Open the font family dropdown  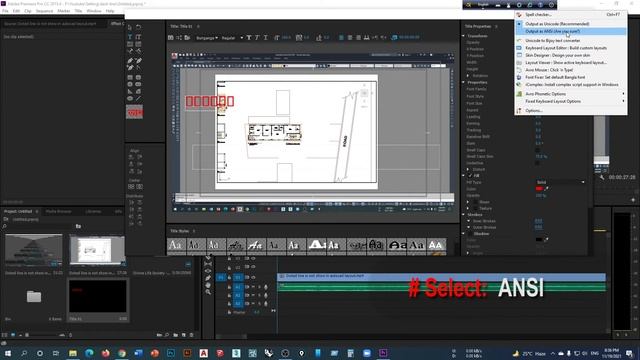(x=207, y=38)
